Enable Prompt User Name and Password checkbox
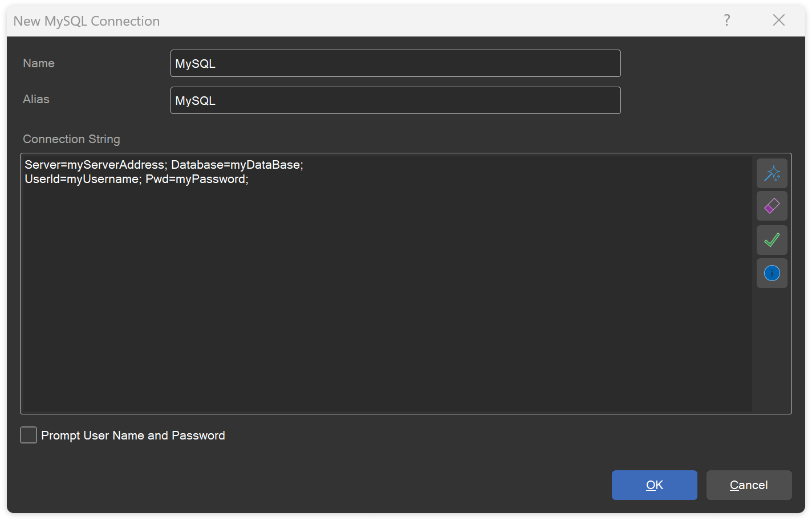812x521 pixels. [x=29, y=435]
